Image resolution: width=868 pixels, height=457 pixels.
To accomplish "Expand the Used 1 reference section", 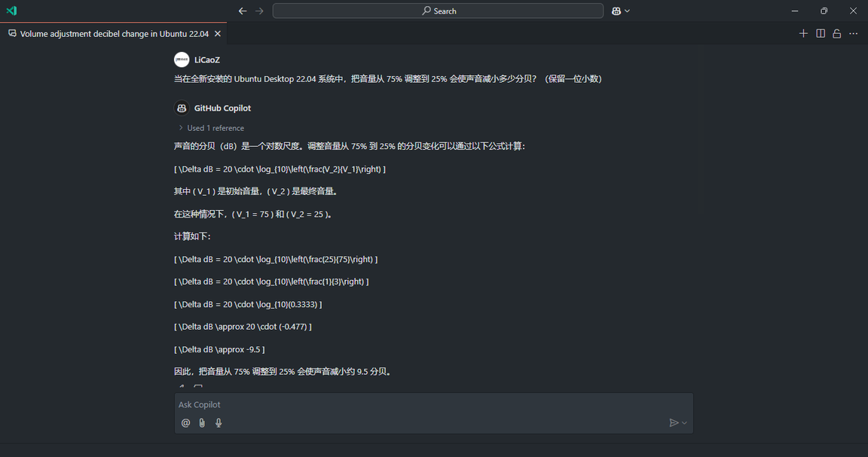I will point(211,128).
